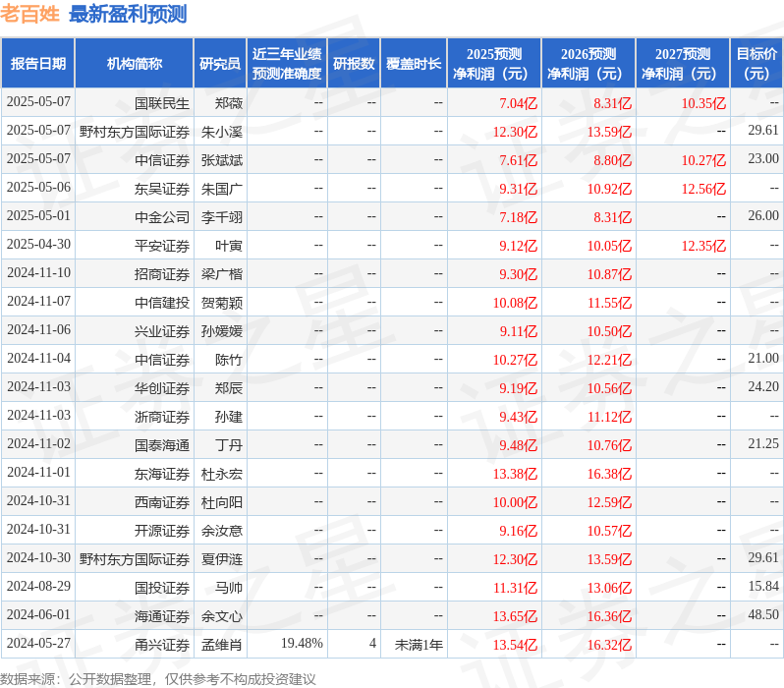Image resolution: width=784 pixels, height=688 pixels.
Task: Click date cell 2024-10-30
Action: click(x=38, y=558)
